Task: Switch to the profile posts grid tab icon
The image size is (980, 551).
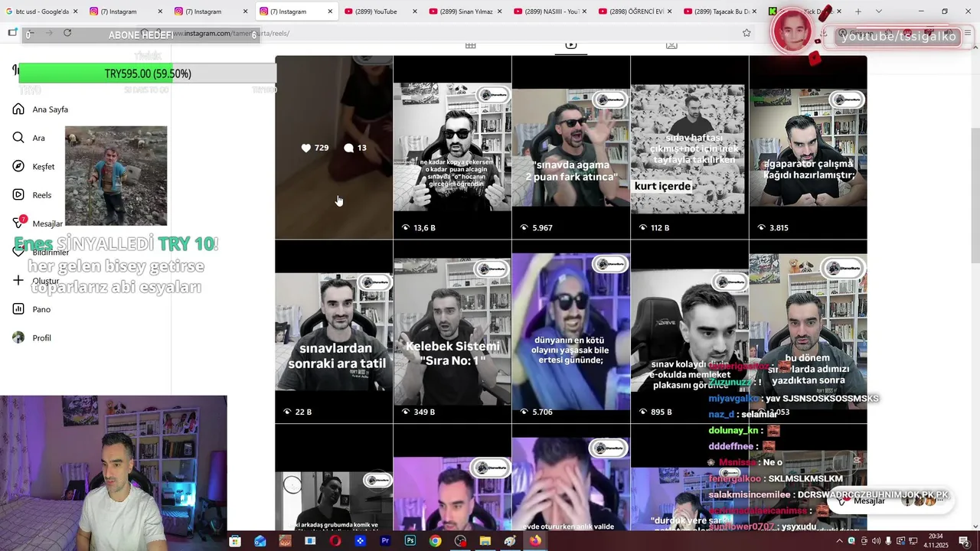Action: [x=470, y=45]
